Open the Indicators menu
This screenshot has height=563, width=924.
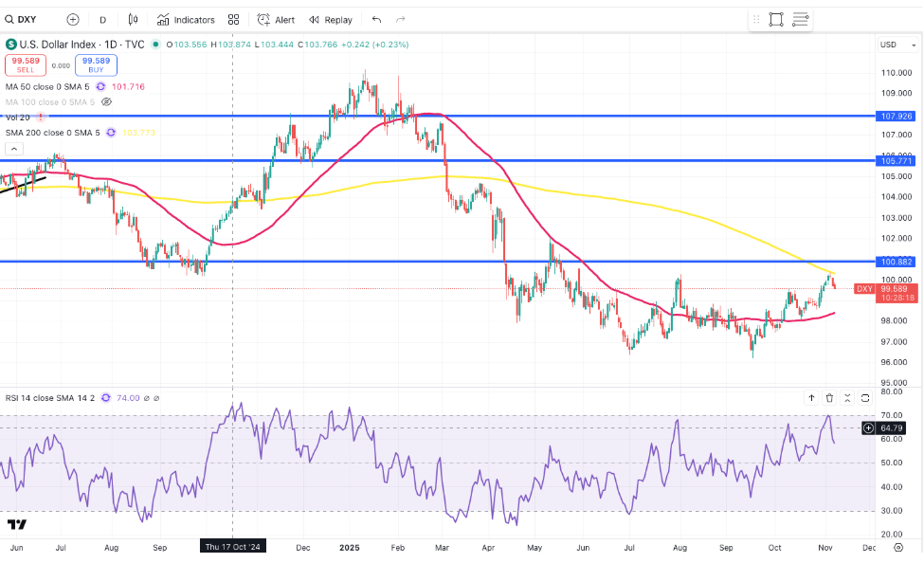pos(186,19)
